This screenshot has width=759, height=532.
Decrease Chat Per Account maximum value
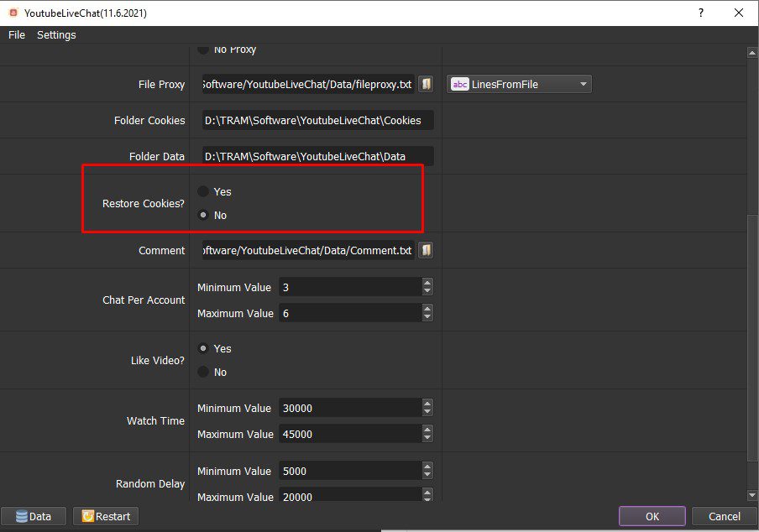tap(427, 318)
